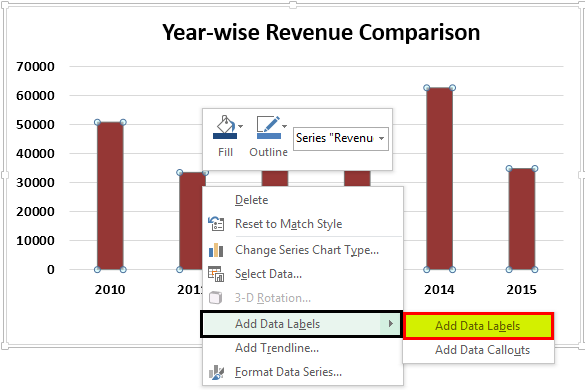This screenshot has width=585, height=390.
Task: Click the 30000 vertical axis value
Action: [35, 183]
